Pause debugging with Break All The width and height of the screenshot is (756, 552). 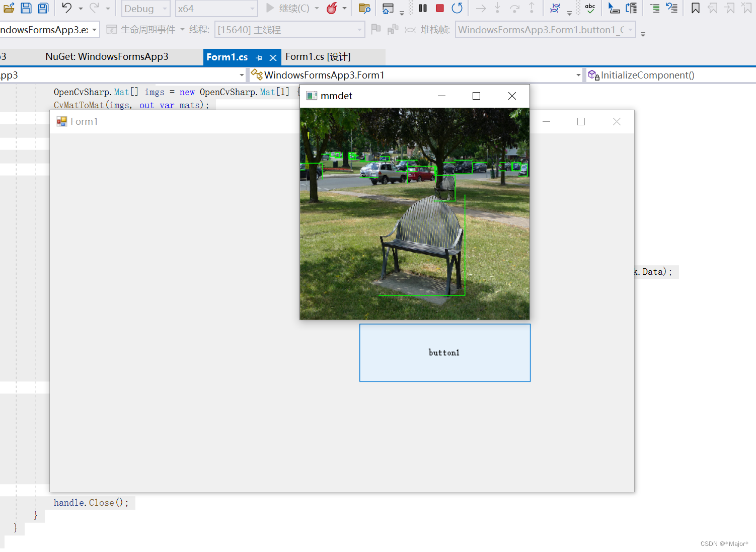(422, 8)
